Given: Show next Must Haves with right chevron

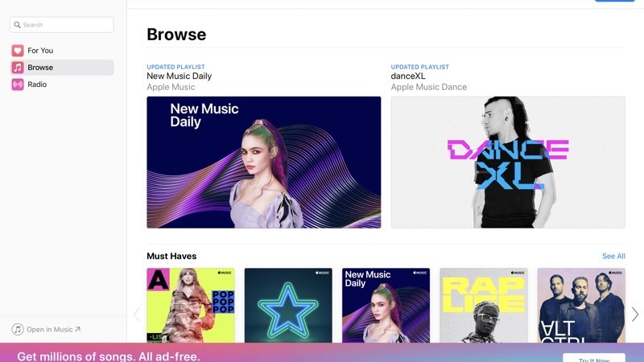Looking at the screenshot, I should (635, 315).
